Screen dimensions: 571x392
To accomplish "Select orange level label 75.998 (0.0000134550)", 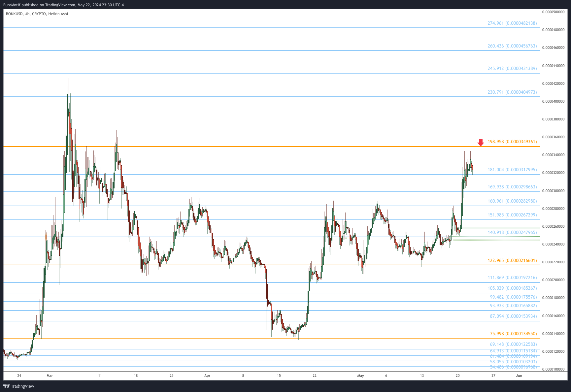I will coord(513,334).
